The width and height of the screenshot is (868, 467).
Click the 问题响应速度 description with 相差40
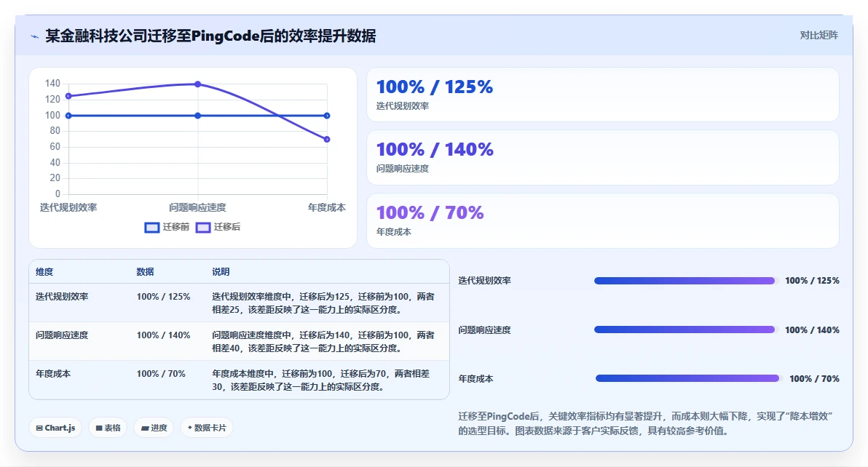[323, 342]
